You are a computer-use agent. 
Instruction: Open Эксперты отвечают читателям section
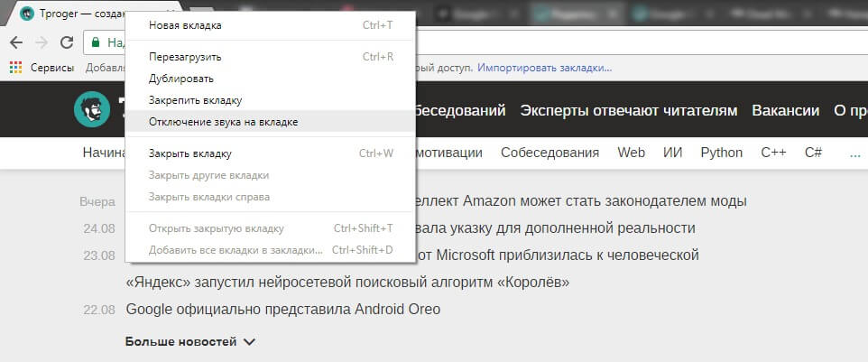click(628, 111)
